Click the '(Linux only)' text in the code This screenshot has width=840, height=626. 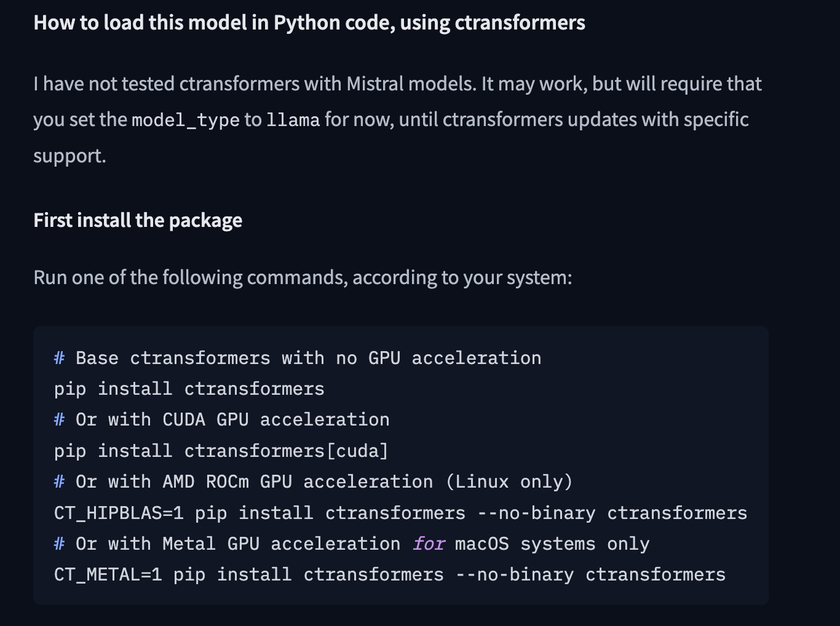coord(509,481)
